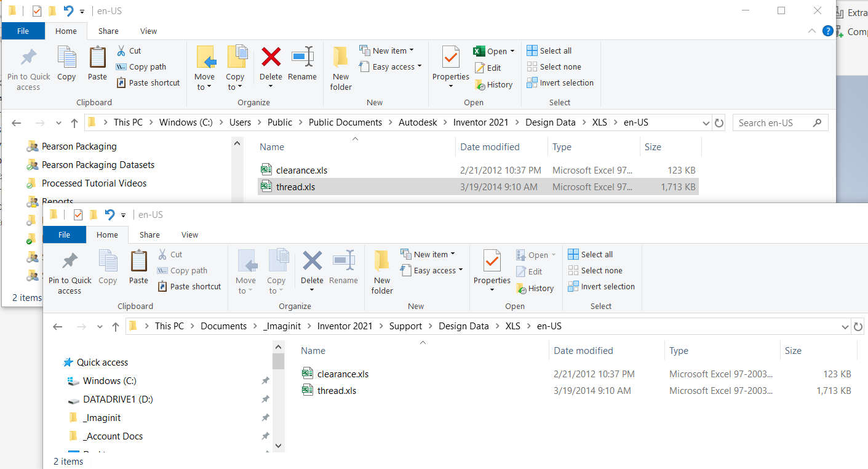Click the blue Help question mark button
The width and height of the screenshot is (868, 469).
click(x=827, y=31)
